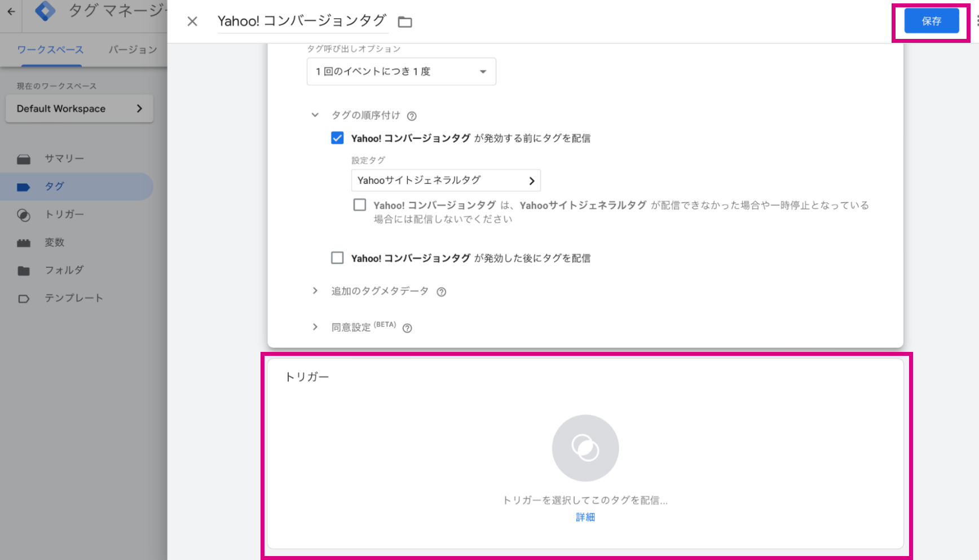Open the Default Workspace selector

coord(80,109)
